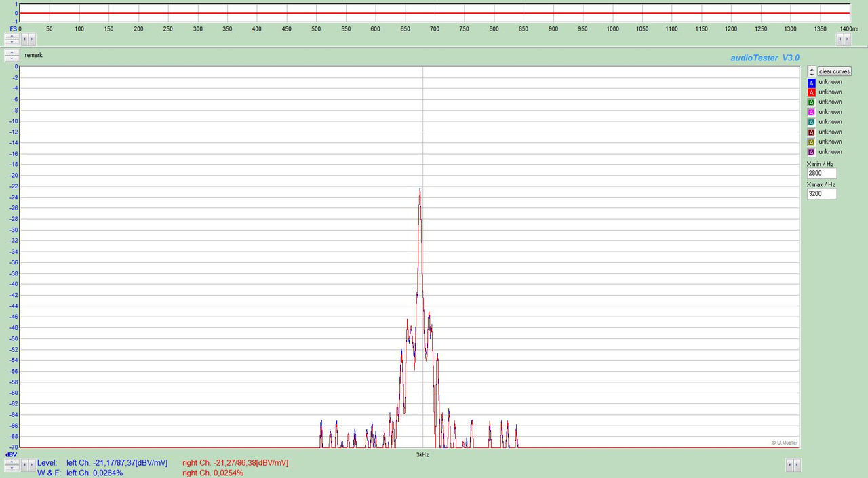Click the up arrow of the FS stepper

point(12,36)
